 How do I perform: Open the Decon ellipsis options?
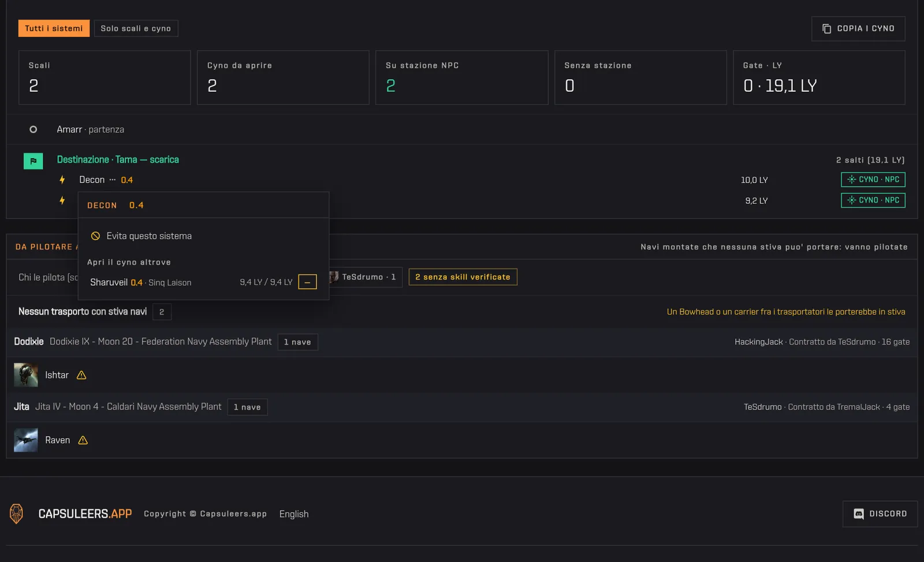click(x=113, y=180)
